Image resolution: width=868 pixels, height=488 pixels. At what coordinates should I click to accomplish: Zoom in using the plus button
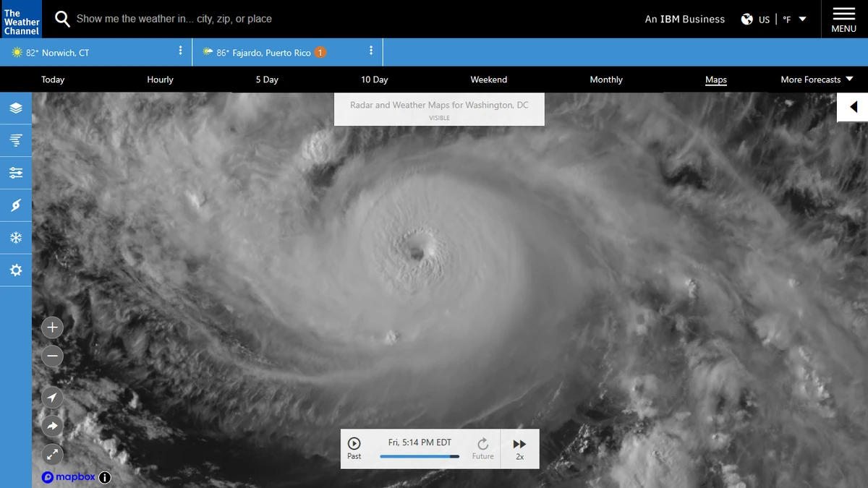coord(52,327)
